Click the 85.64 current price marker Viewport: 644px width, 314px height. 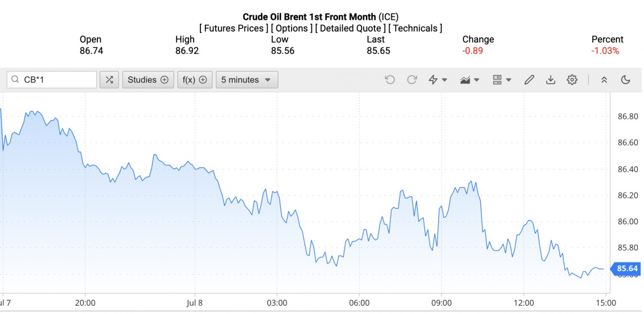tap(627, 268)
